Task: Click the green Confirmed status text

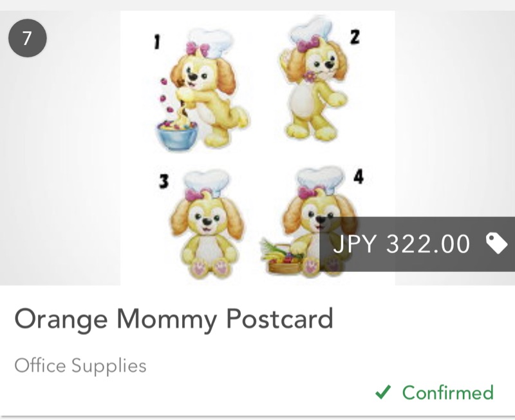Action: (x=447, y=392)
